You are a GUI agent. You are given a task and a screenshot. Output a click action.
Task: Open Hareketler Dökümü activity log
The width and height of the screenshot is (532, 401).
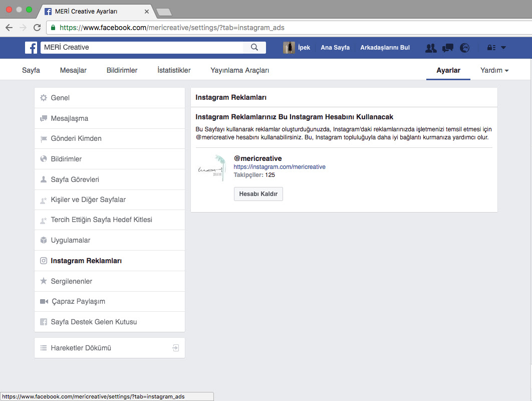[x=110, y=348]
